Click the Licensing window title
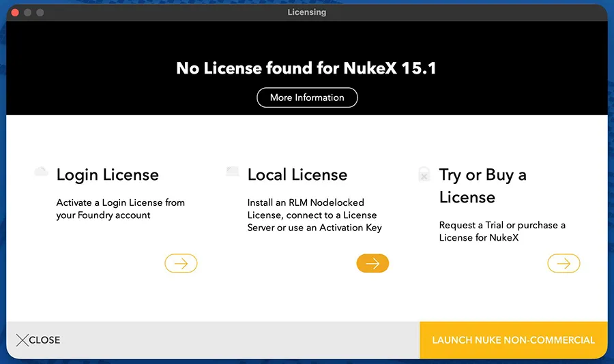The image size is (614, 364). (x=306, y=12)
